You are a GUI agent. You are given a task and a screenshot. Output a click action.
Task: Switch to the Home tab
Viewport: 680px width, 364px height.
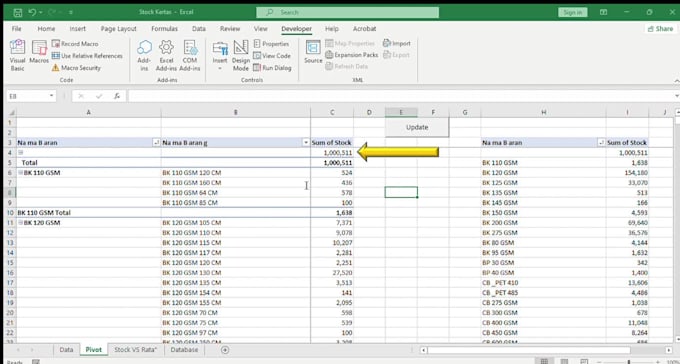tap(46, 29)
